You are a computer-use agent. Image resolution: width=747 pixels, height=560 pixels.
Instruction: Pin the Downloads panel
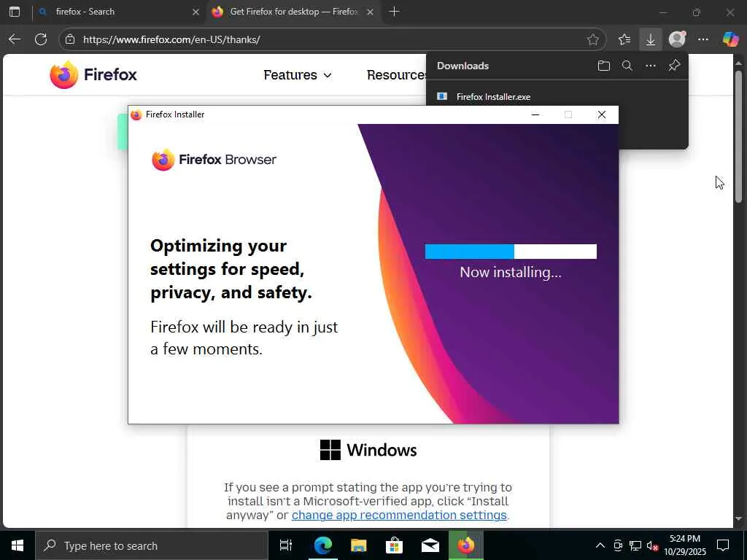tap(674, 66)
